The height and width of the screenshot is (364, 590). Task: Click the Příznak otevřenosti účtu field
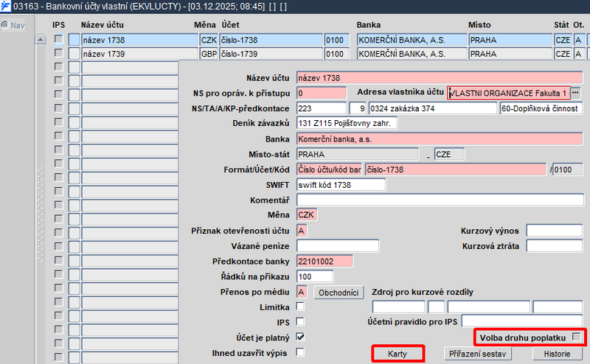pos(302,231)
